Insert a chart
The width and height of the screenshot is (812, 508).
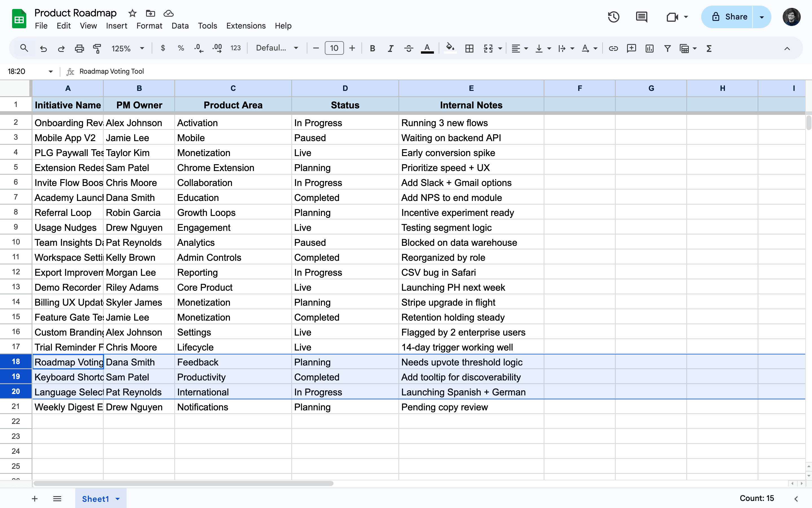pyautogui.click(x=650, y=48)
